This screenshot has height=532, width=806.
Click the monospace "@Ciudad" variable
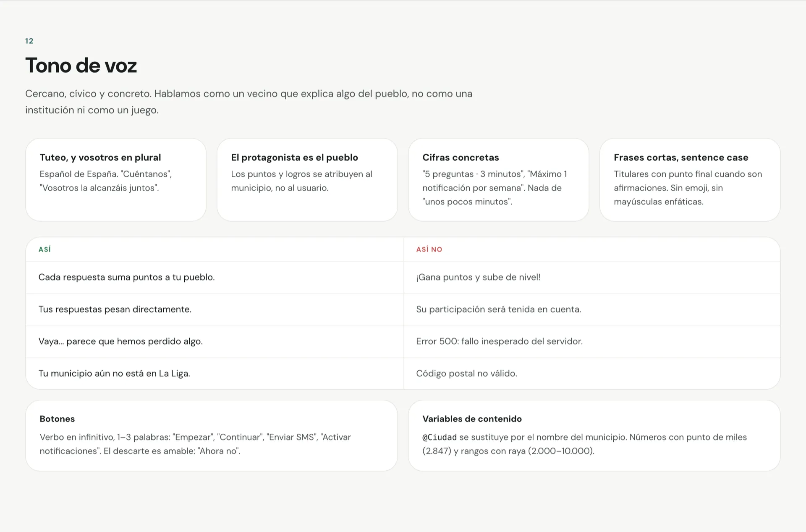click(440, 437)
